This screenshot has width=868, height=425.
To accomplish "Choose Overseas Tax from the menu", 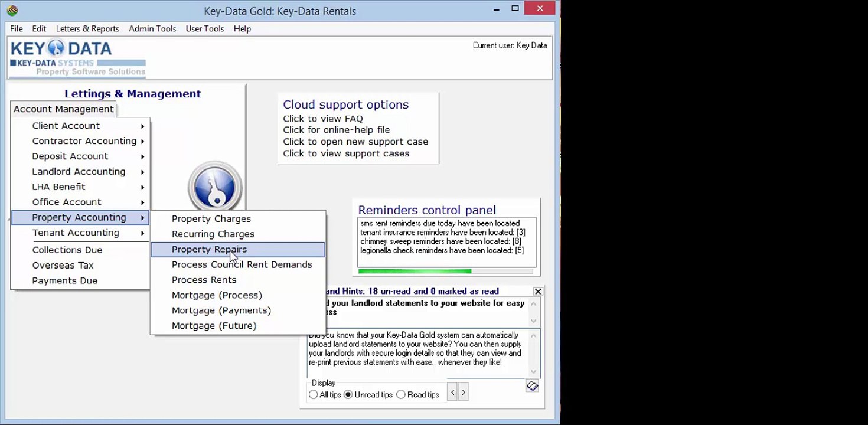I will [80, 266].
